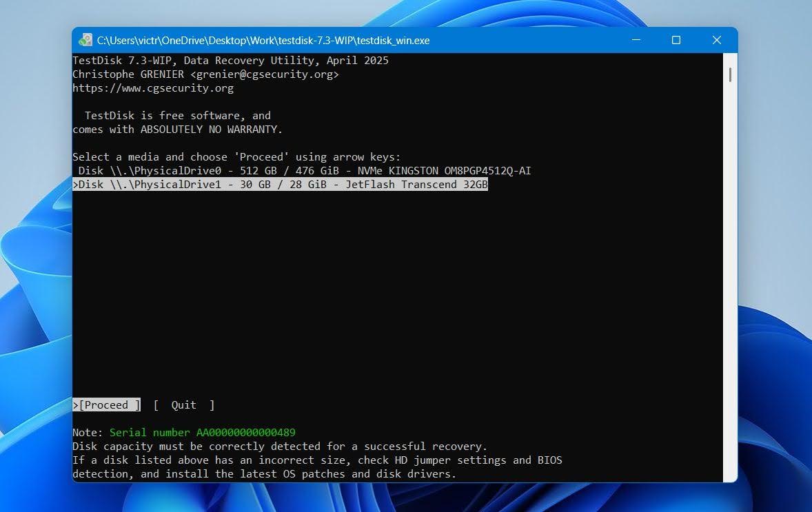
Task: Click the 'install the latest OS patches' line
Action: coord(264,474)
